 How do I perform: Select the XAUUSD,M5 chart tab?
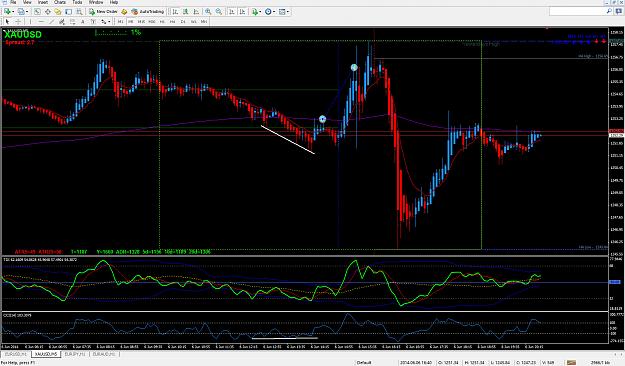click(45, 354)
